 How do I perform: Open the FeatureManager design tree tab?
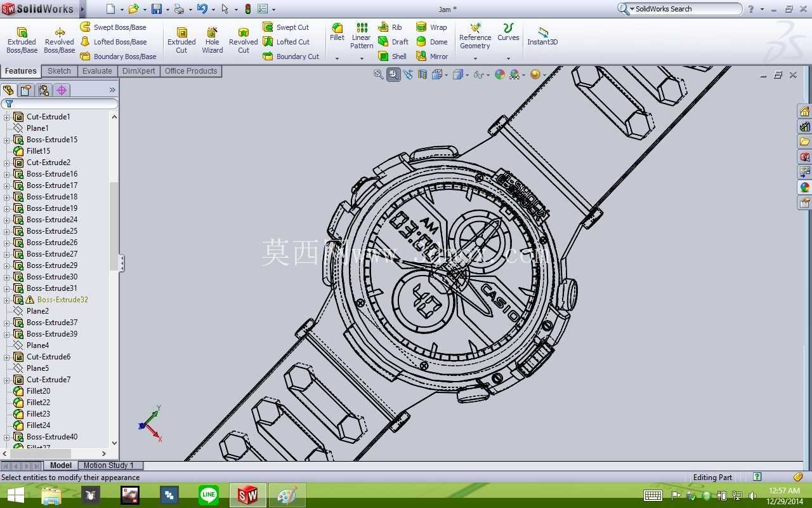click(x=9, y=90)
